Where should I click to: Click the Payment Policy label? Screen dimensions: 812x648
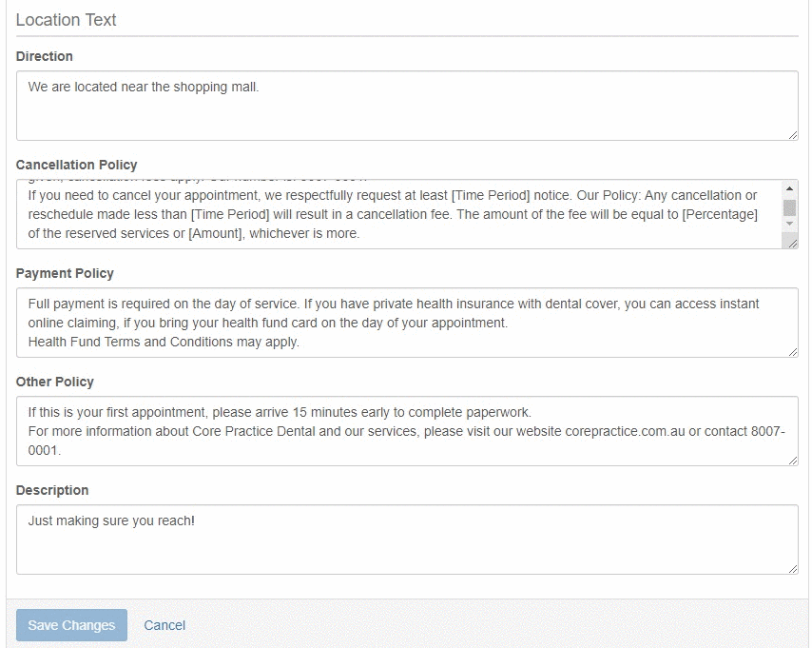[x=65, y=273]
